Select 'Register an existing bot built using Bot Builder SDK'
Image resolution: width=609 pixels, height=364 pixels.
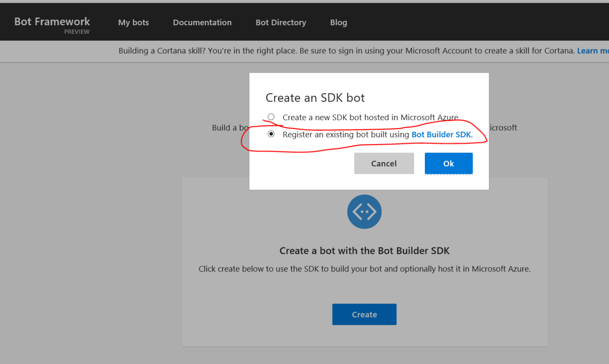point(271,134)
